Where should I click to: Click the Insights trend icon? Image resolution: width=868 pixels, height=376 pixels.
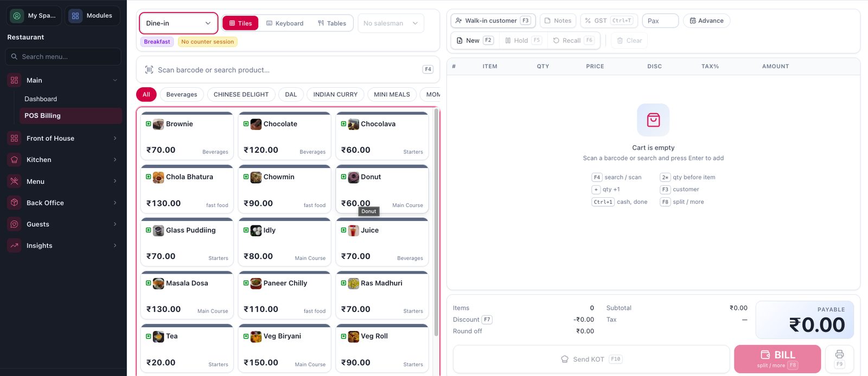click(15, 245)
